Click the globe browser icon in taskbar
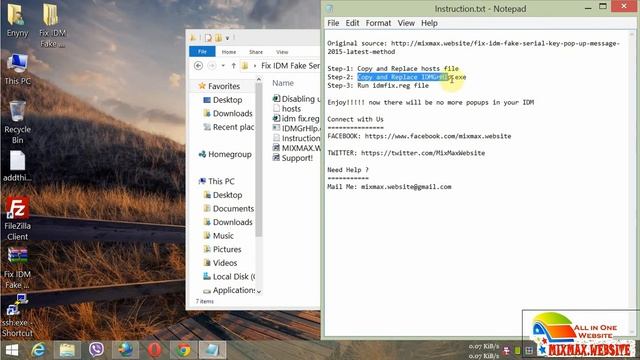Screen dimensions: 640x360 pos(125,350)
